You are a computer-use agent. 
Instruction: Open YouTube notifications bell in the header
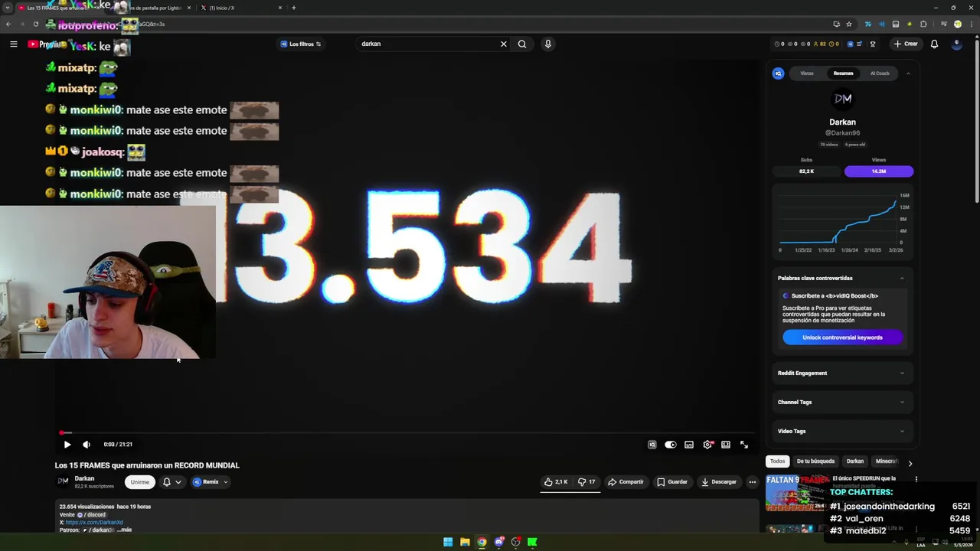[934, 44]
